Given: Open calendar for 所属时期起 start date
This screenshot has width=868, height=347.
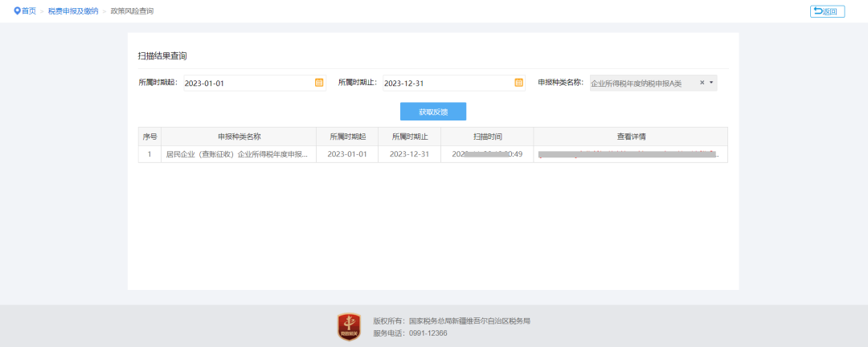Looking at the screenshot, I should [319, 83].
